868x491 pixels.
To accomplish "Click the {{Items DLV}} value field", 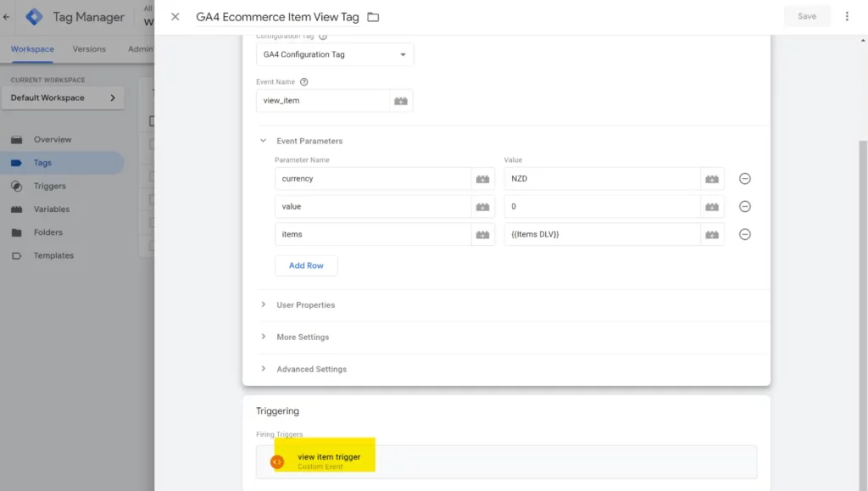I will point(602,234).
